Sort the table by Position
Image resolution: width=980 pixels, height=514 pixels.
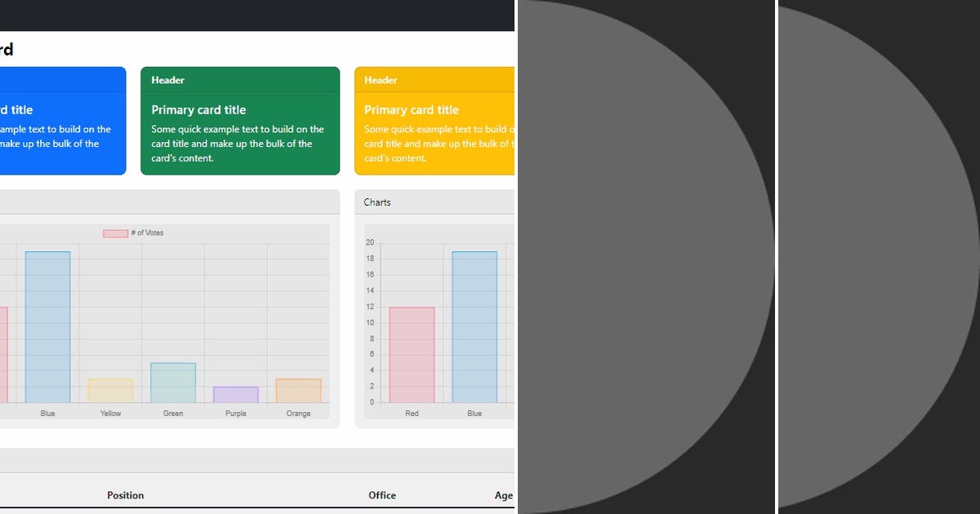pos(125,495)
